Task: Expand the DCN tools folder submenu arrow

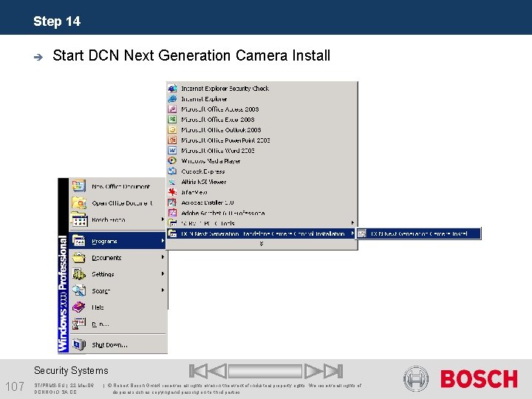Action: click(352, 223)
